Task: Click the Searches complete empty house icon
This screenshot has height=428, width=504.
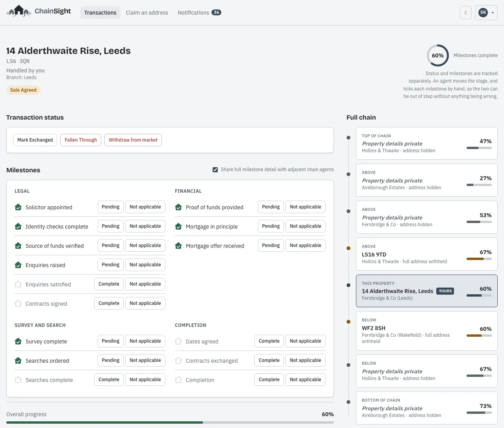Action: tap(18, 380)
